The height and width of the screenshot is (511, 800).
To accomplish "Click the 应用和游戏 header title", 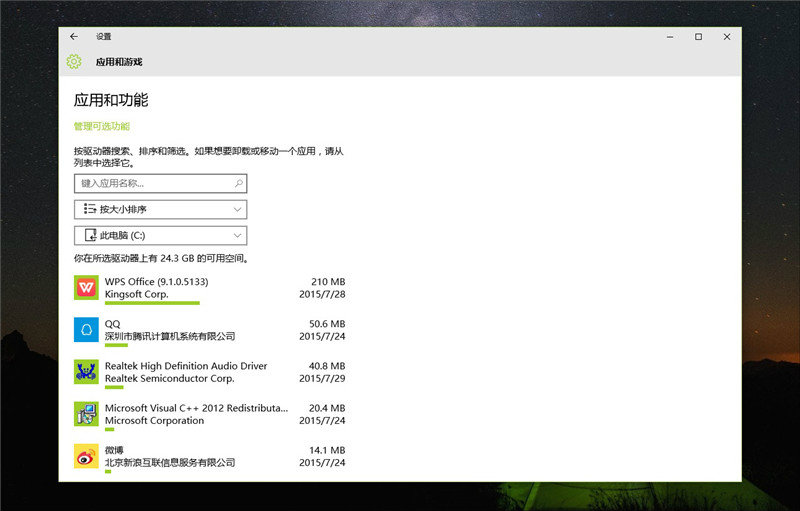I will [x=119, y=62].
